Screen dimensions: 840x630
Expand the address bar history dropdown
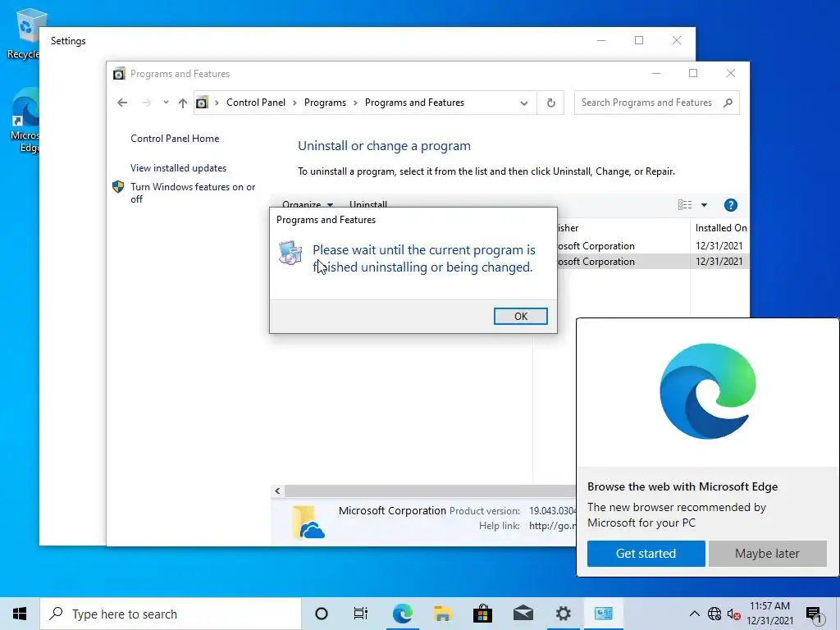pos(524,103)
